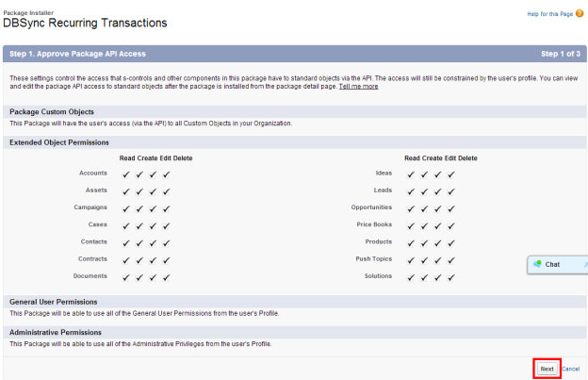Click the Push Topics Read checkmark

[412, 259]
